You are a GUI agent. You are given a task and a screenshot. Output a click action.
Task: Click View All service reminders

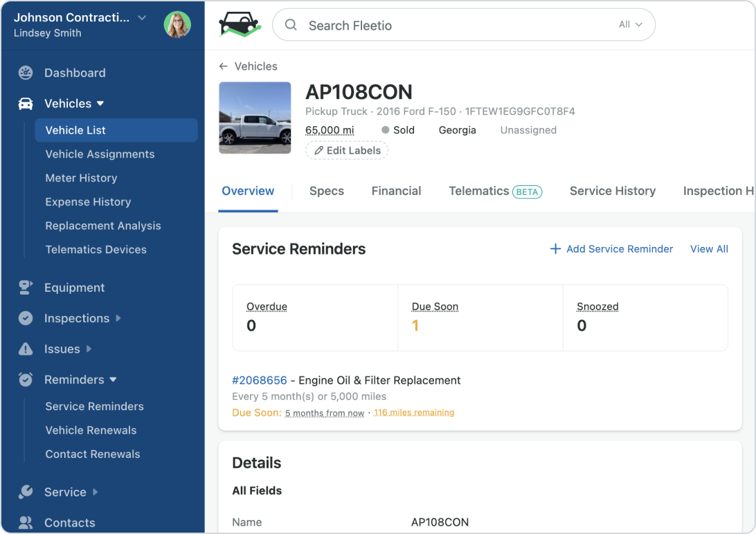[709, 249]
